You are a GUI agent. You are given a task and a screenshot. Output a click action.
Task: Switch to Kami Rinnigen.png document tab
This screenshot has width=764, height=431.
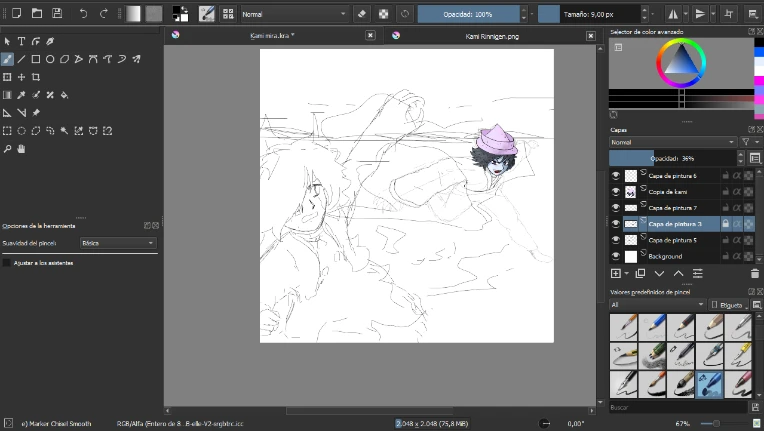491,35
